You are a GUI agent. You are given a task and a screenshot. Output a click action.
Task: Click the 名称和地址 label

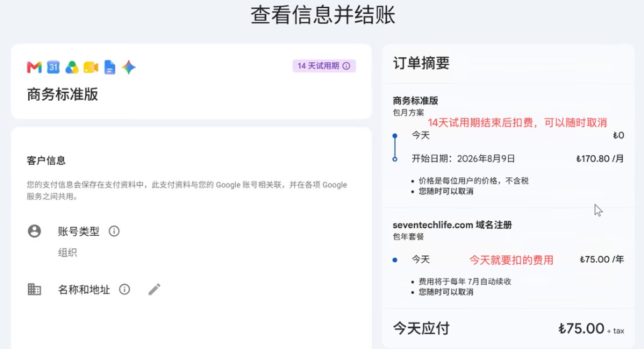[84, 289]
